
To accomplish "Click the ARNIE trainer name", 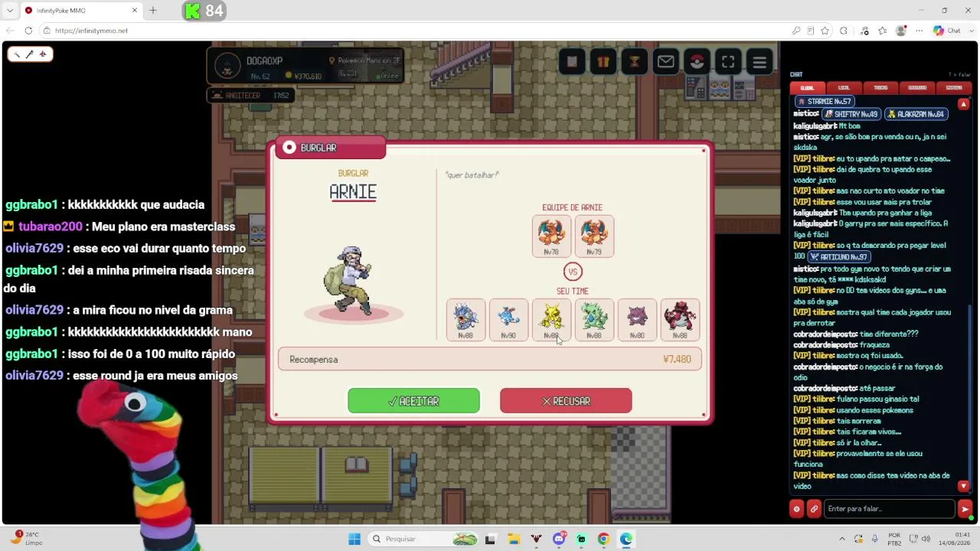I will pyautogui.click(x=353, y=192).
